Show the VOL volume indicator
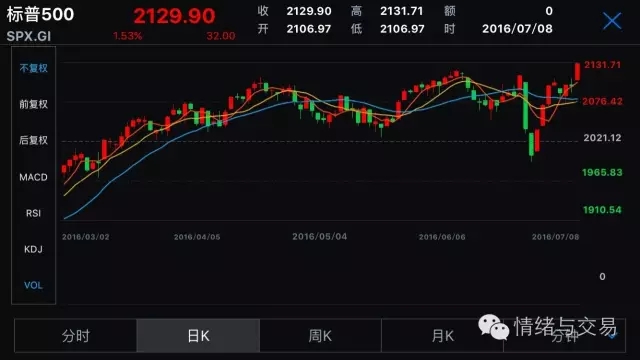Viewport: 640px width, 360px height. point(33,285)
